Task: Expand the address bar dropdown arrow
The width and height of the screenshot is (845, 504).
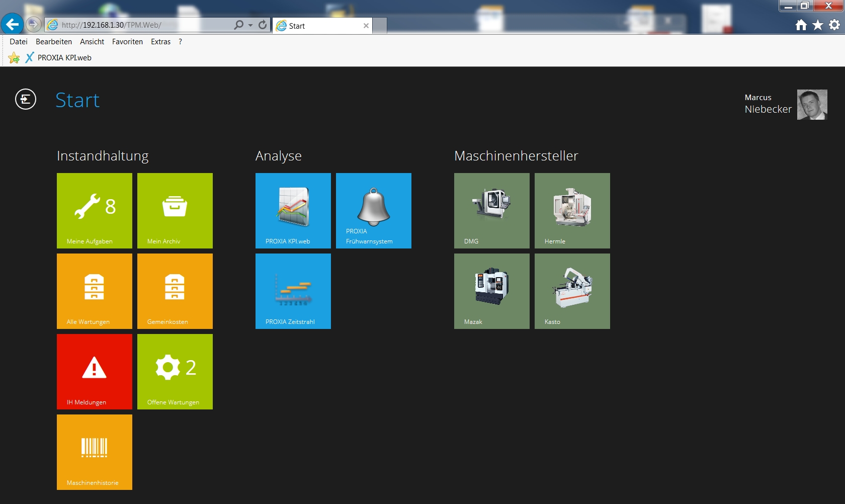Action: pos(250,25)
